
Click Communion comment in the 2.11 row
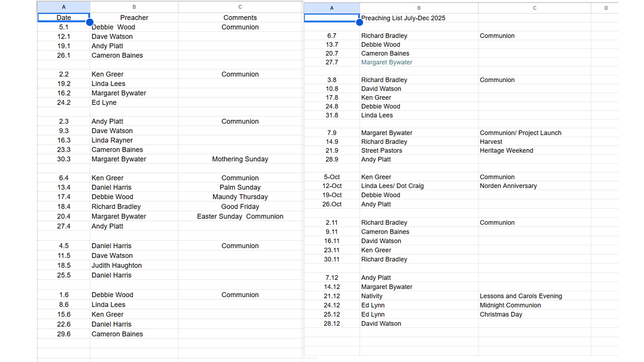tap(534, 222)
